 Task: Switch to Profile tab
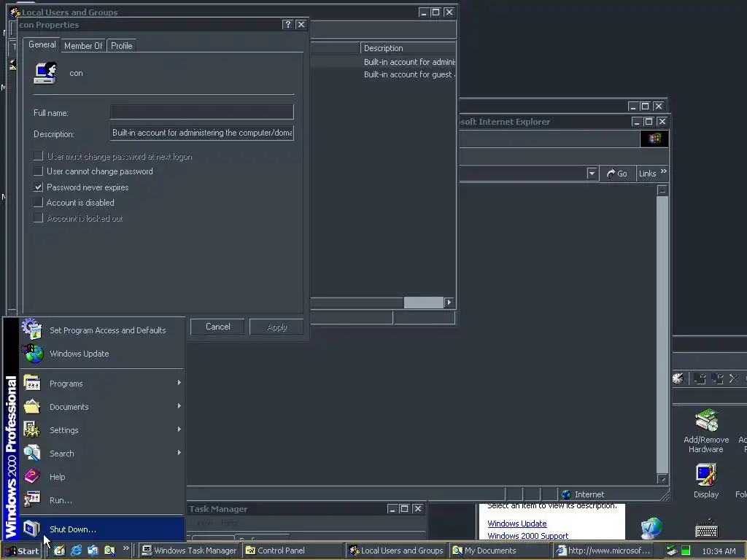click(122, 46)
